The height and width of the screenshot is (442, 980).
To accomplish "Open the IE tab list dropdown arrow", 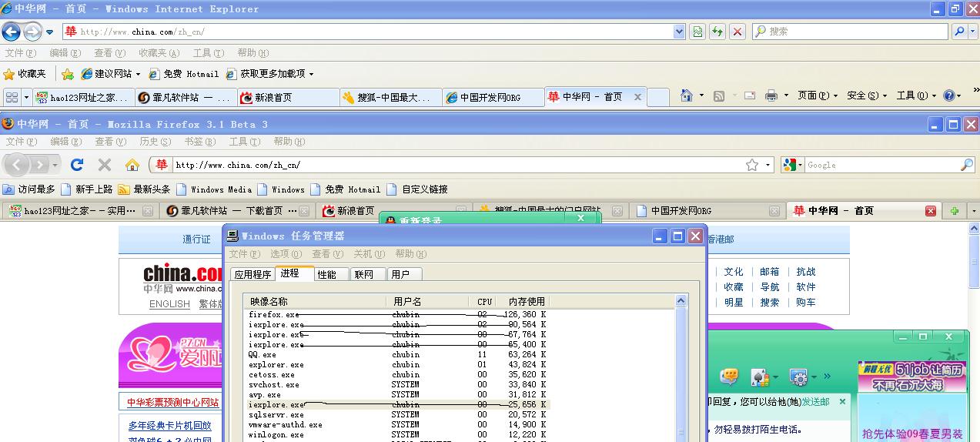I will coord(26,97).
